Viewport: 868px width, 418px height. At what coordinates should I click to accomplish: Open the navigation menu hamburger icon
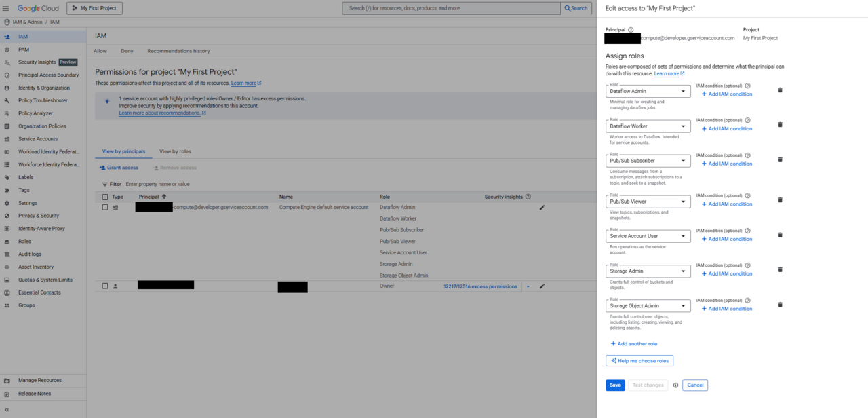[x=6, y=8]
